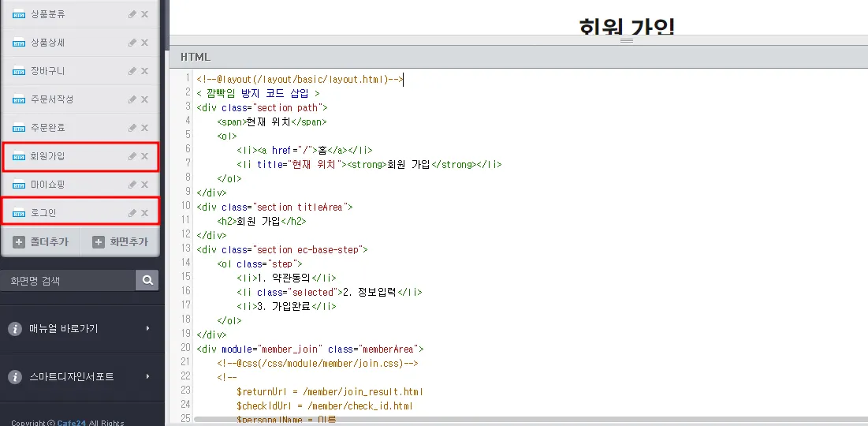Click the join.css comment line

pos(317,364)
